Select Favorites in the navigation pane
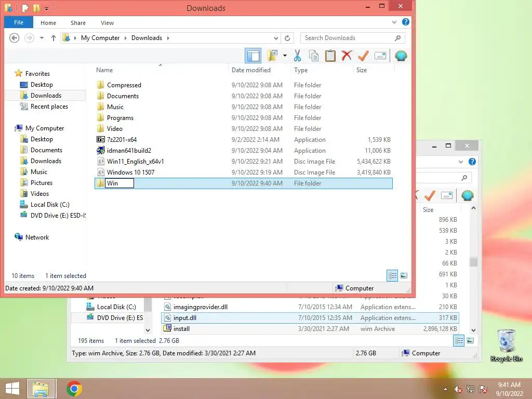 point(37,74)
